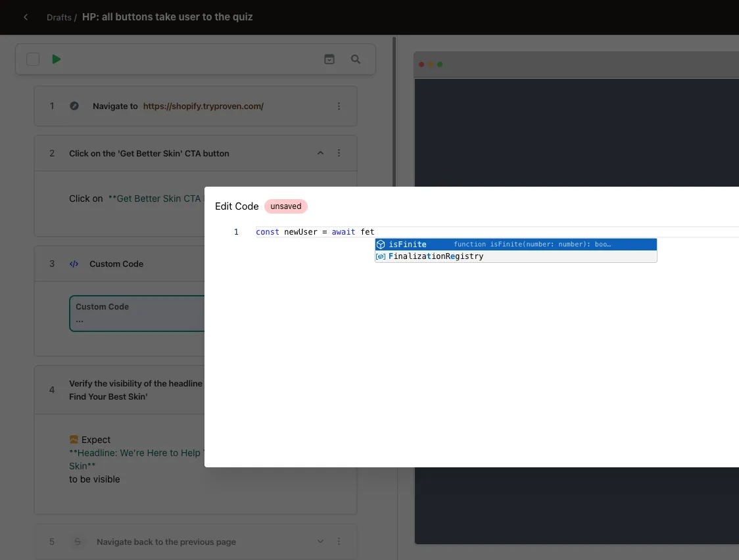Viewport: 739px width, 560px height.
Task: Run the test with green play button
Action: [x=56, y=59]
